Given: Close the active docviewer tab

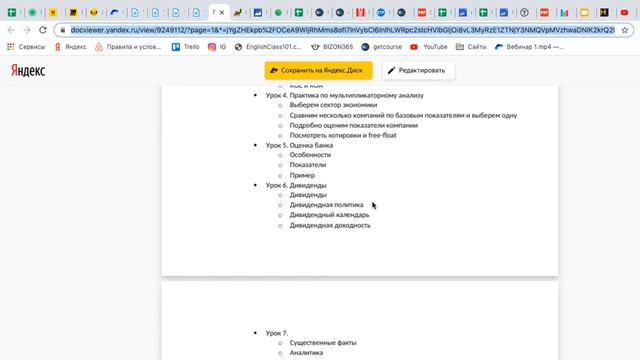Looking at the screenshot, I should [x=222, y=13].
